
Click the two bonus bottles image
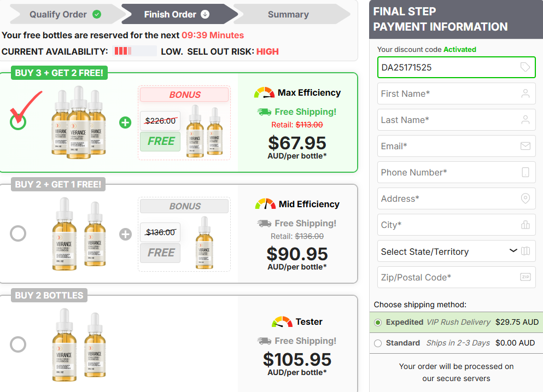point(205,131)
